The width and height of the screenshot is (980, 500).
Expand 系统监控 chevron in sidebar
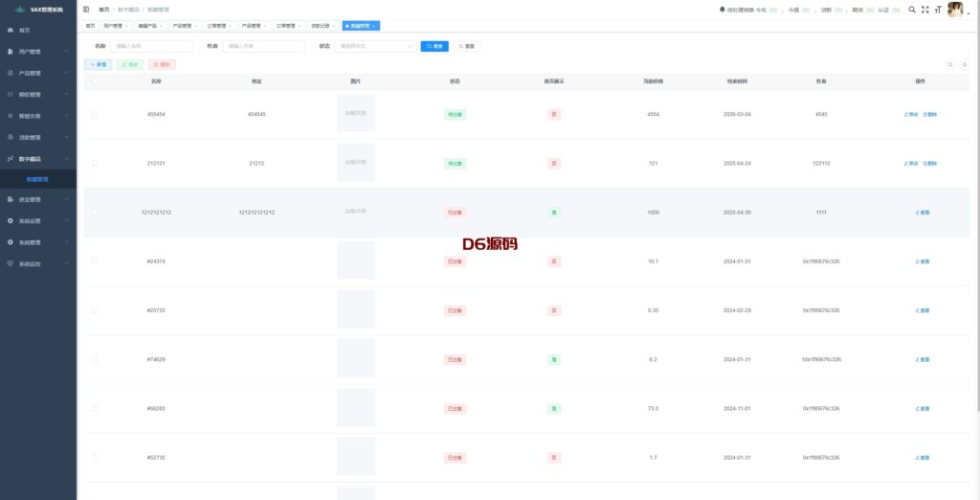[66, 263]
